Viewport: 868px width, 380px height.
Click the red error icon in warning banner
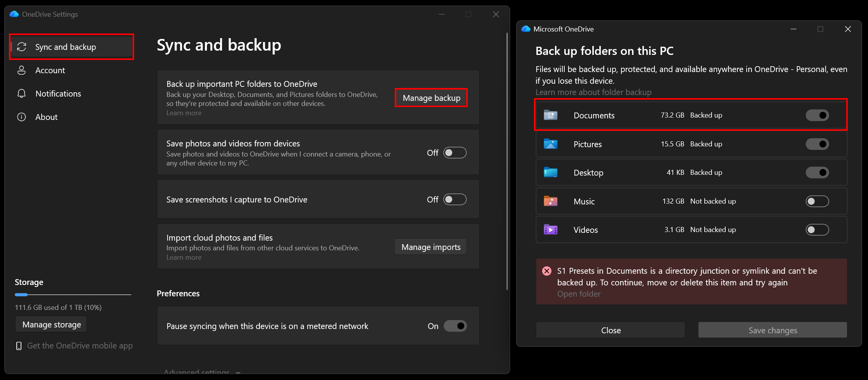[547, 271]
